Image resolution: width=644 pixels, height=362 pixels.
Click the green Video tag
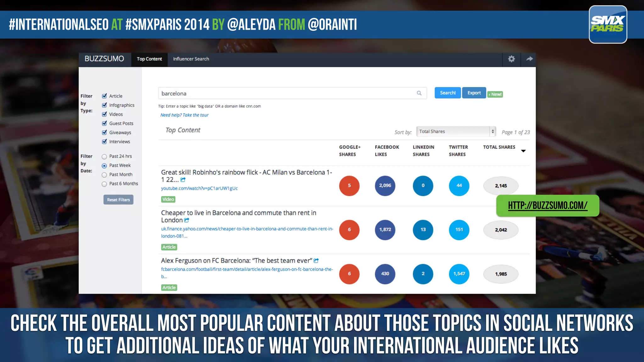point(168,199)
